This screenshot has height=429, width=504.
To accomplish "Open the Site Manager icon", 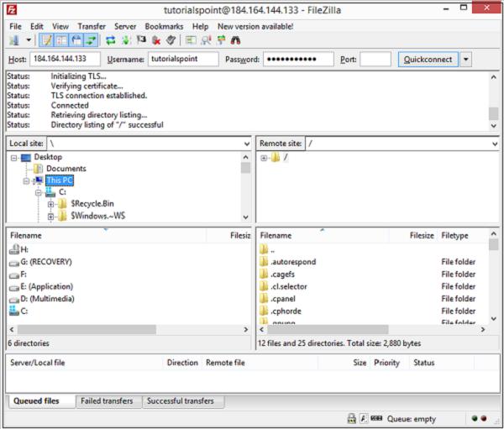I will pos(14,40).
